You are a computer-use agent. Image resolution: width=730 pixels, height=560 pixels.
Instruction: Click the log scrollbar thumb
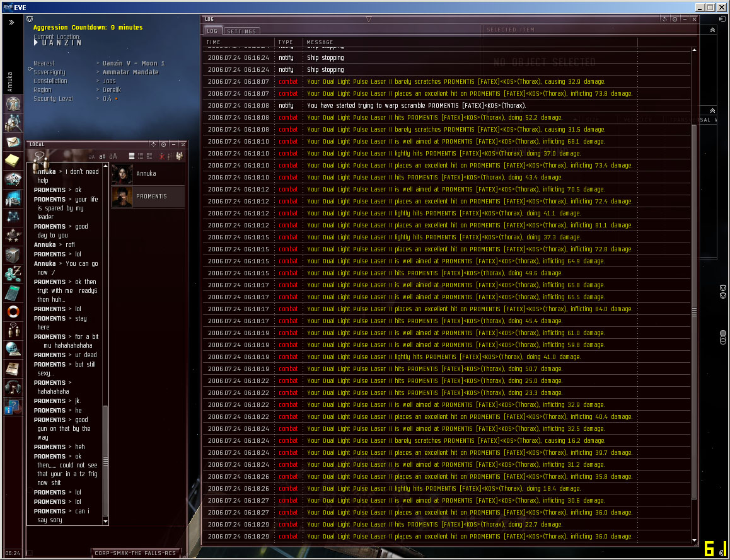click(x=694, y=312)
